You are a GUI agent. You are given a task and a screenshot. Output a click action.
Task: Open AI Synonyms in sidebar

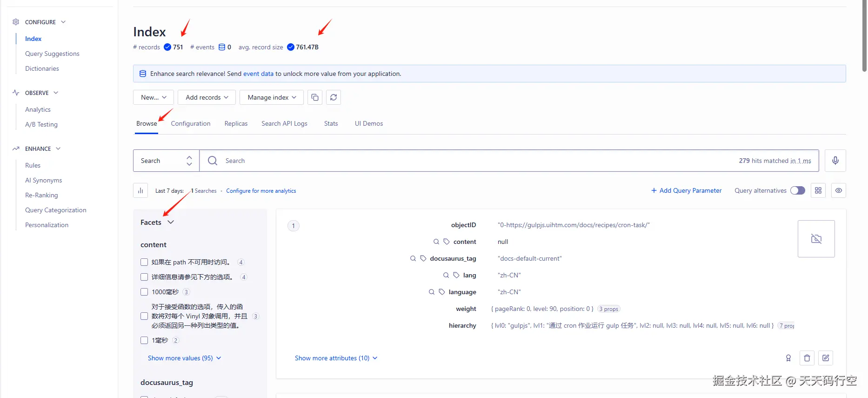pyautogui.click(x=43, y=180)
